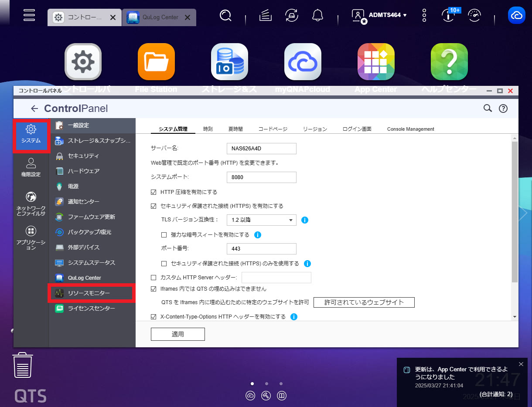Open the QTS main menu hamburger icon
532x407 pixels.
(x=29, y=16)
